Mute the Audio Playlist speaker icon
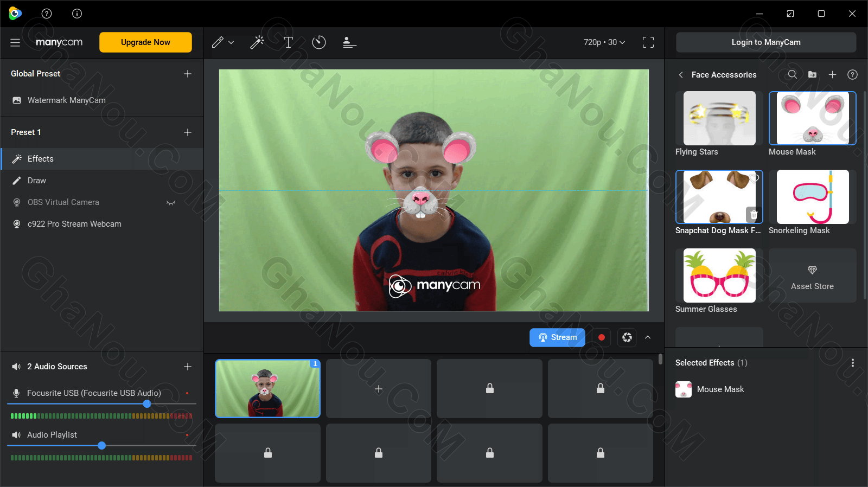 pyautogui.click(x=16, y=435)
